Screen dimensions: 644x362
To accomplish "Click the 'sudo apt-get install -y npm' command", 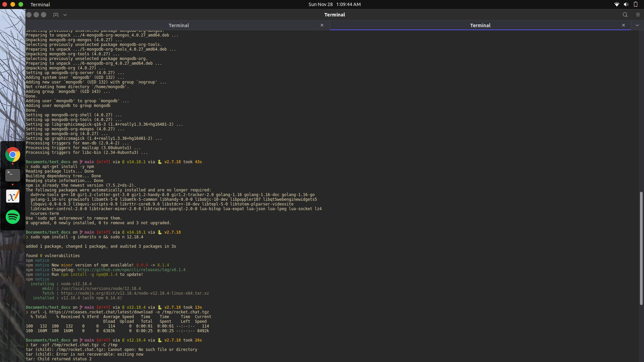I will pos(62,167).
